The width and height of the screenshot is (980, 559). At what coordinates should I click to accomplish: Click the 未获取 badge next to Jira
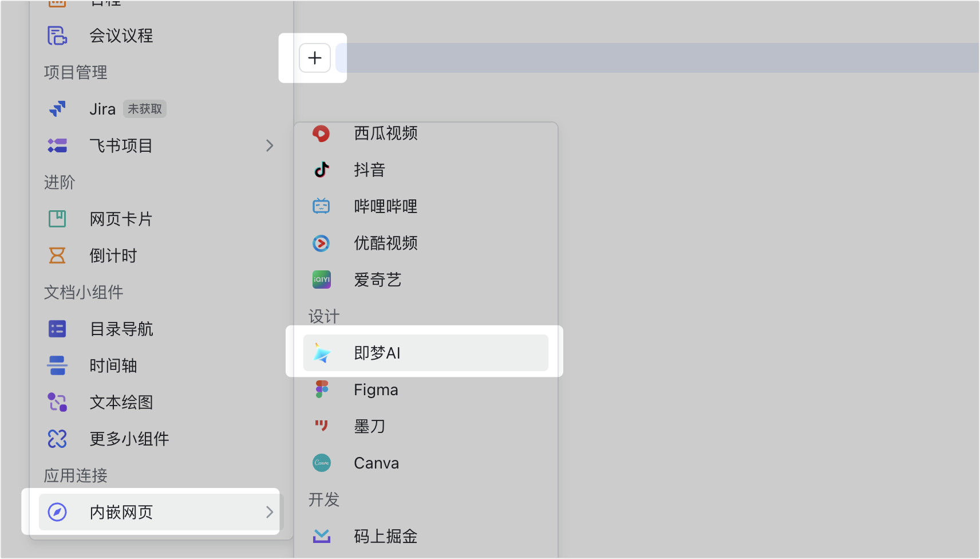pos(145,109)
